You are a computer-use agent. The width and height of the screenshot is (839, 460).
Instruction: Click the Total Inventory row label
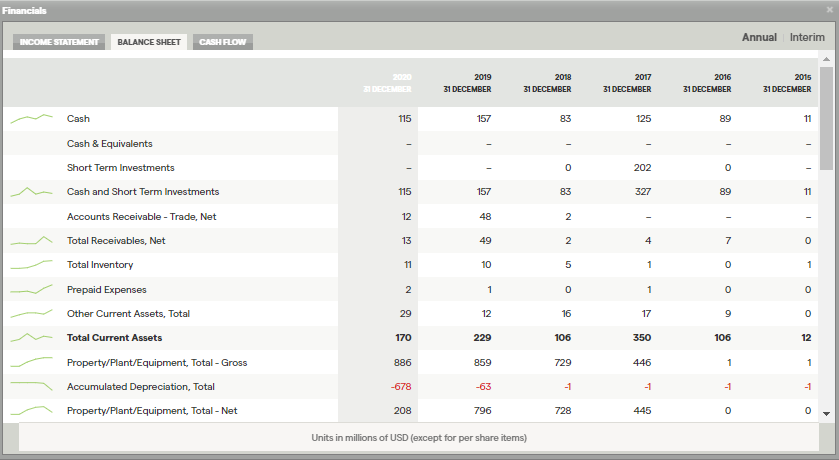100,265
